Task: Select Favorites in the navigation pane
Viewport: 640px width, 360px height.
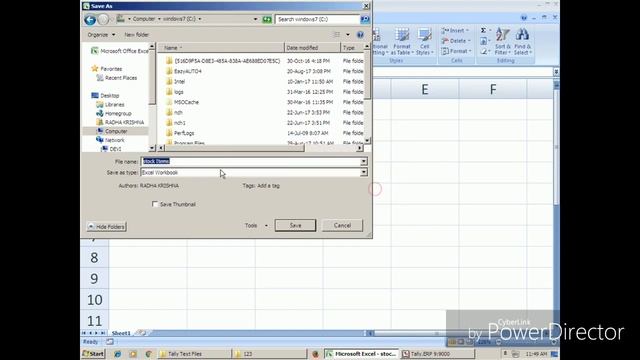Action: [107, 69]
